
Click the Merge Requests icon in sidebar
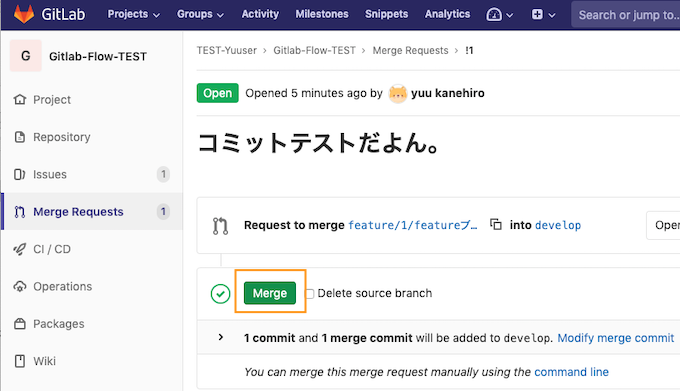(20, 212)
